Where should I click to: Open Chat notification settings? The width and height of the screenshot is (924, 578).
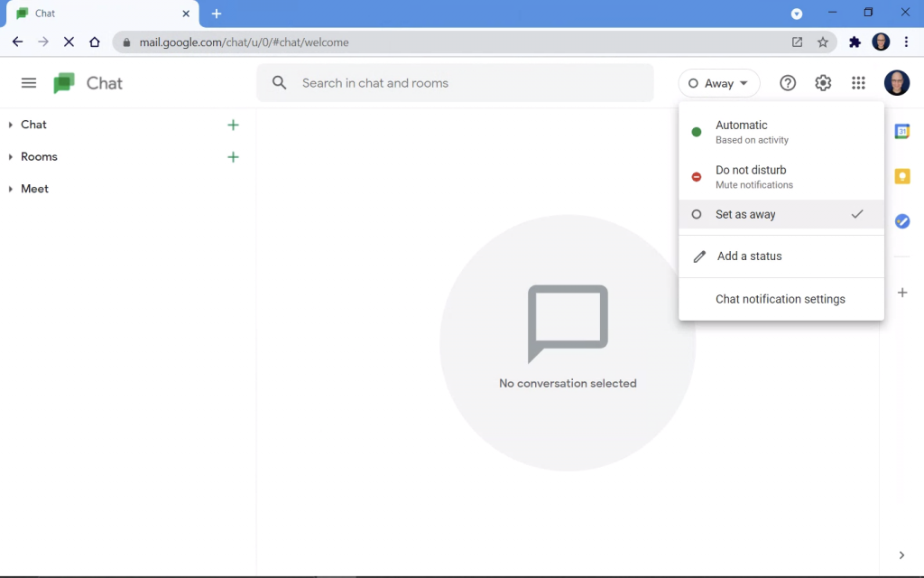(781, 298)
